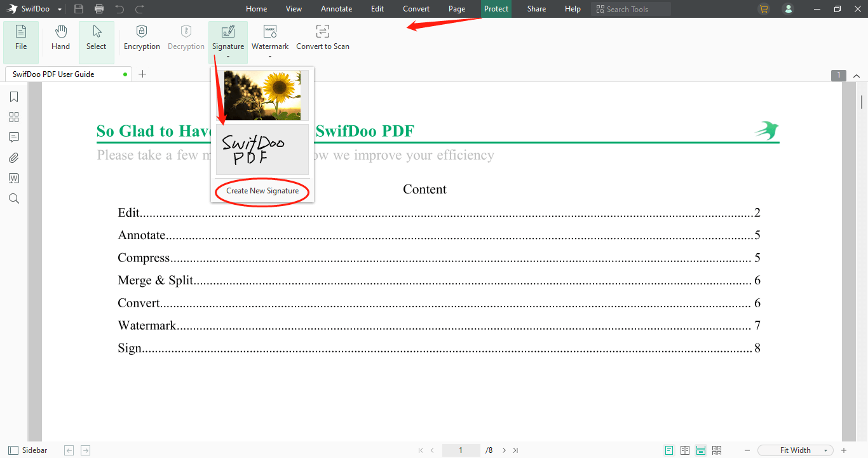Open the page thumbnails sidebar panel
Screen dimensions: 868x458
pyautogui.click(x=14, y=117)
